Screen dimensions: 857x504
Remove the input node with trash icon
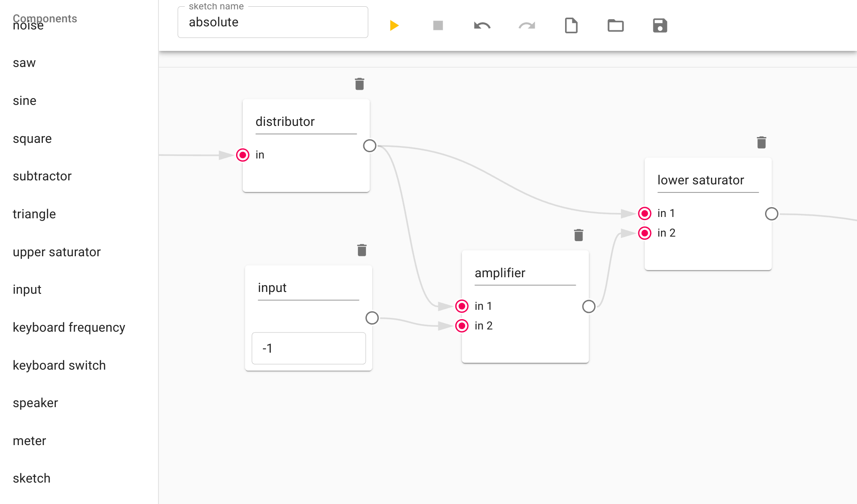coord(362,250)
